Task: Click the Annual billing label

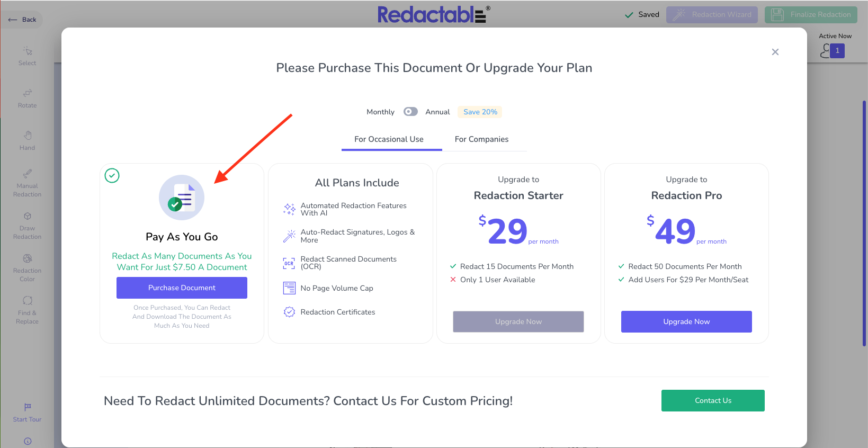Action: [x=437, y=112]
